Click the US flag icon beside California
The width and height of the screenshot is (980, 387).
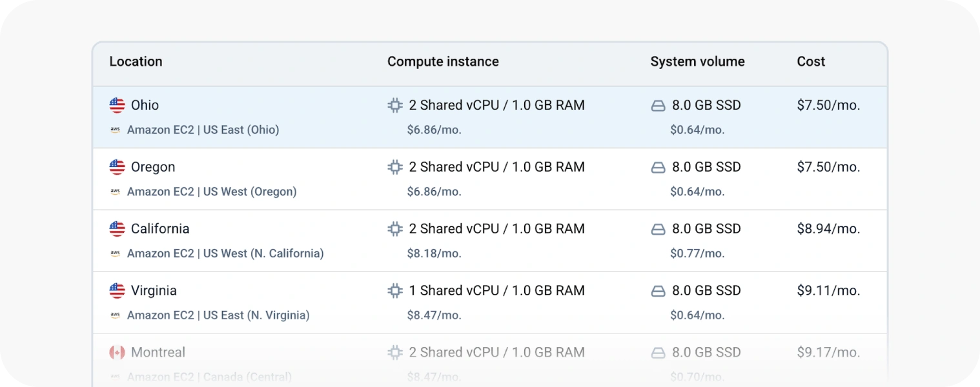117,229
